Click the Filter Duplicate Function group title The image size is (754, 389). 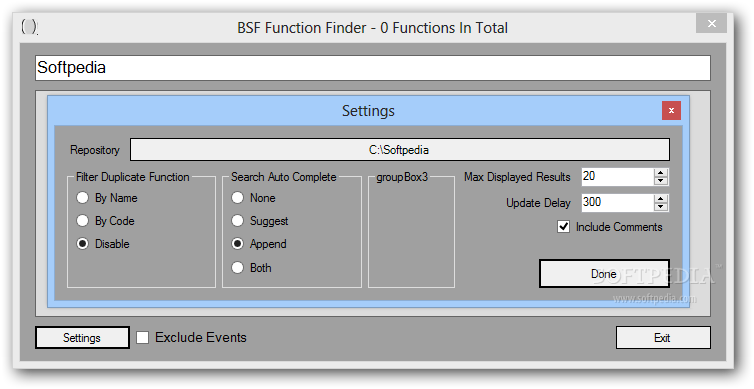pyautogui.click(x=133, y=177)
